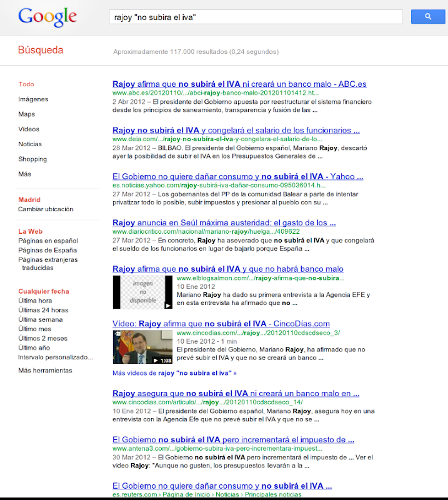Click the Madrid location label

pos(29,200)
